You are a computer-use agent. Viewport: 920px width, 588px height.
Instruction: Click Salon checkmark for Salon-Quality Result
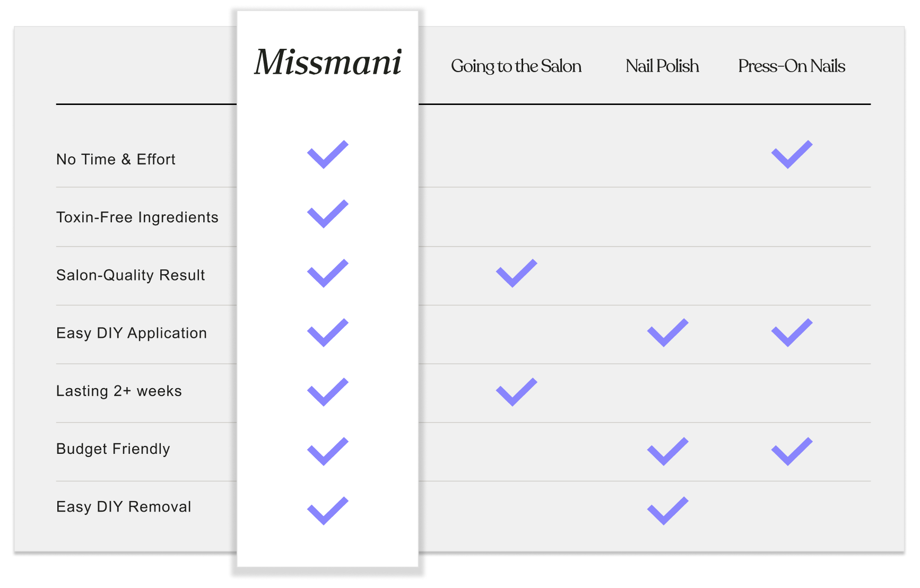(x=516, y=274)
